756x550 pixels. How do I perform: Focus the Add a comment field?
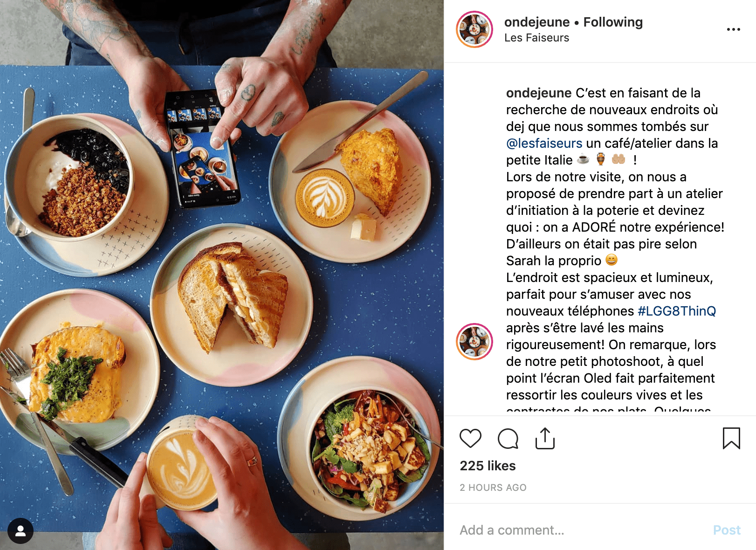pos(583,530)
